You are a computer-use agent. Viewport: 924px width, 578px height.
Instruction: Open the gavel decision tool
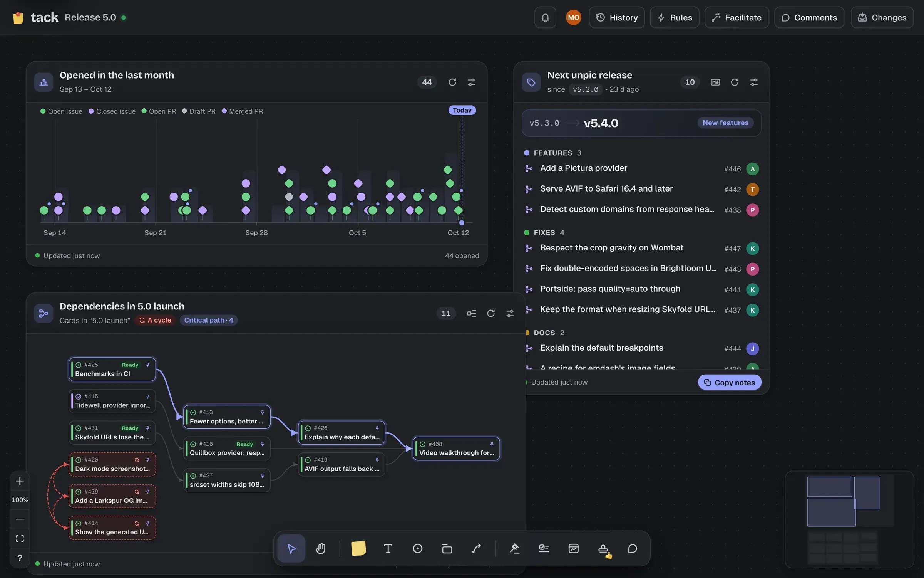click(x=514, y=548)
